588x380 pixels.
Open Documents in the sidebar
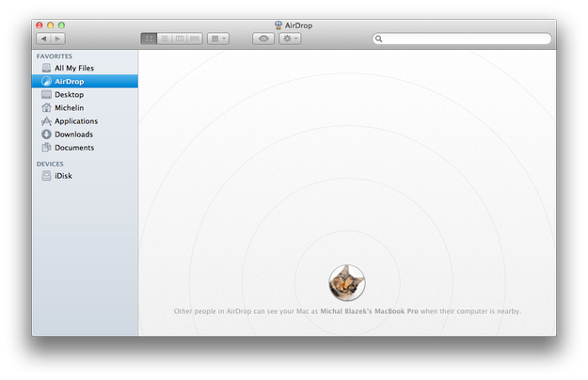point(85,148)
